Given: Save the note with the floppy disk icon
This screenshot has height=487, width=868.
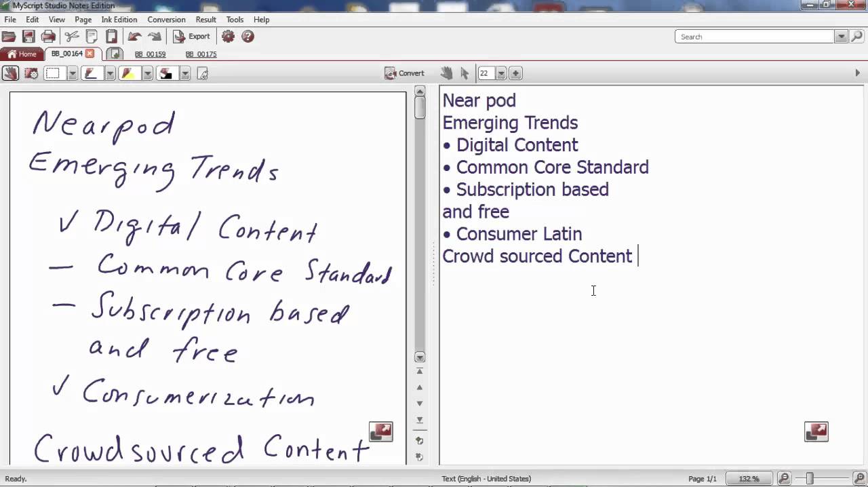Looking at the screenshot, I should (x=28, y=37).
